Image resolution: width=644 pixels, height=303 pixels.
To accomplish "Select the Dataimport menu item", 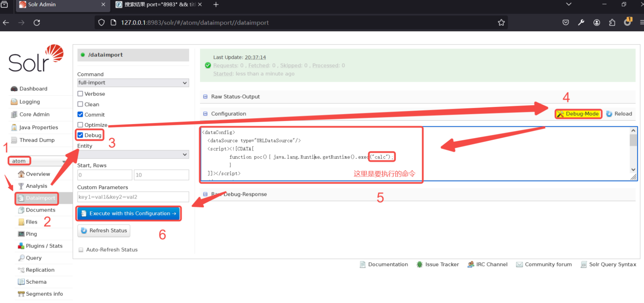I will pyautogui.click(x=40, y=198).
